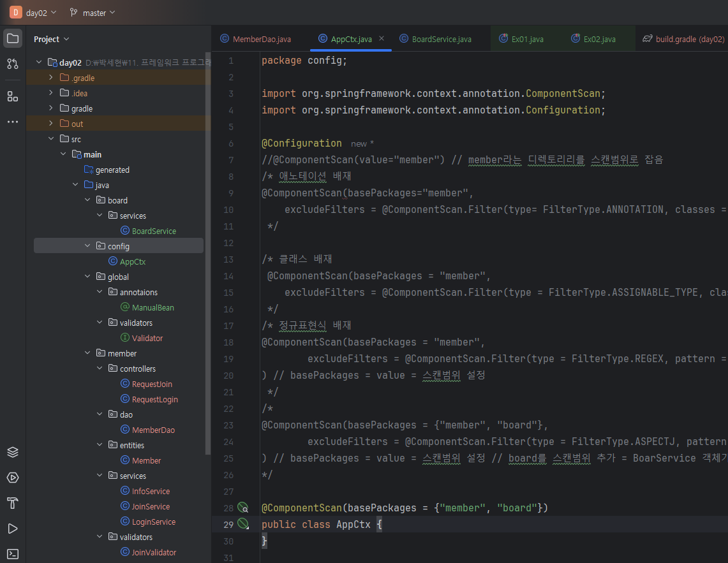Open the Project tool window icon
Screen dimensions: 728x563
point(13,38)
